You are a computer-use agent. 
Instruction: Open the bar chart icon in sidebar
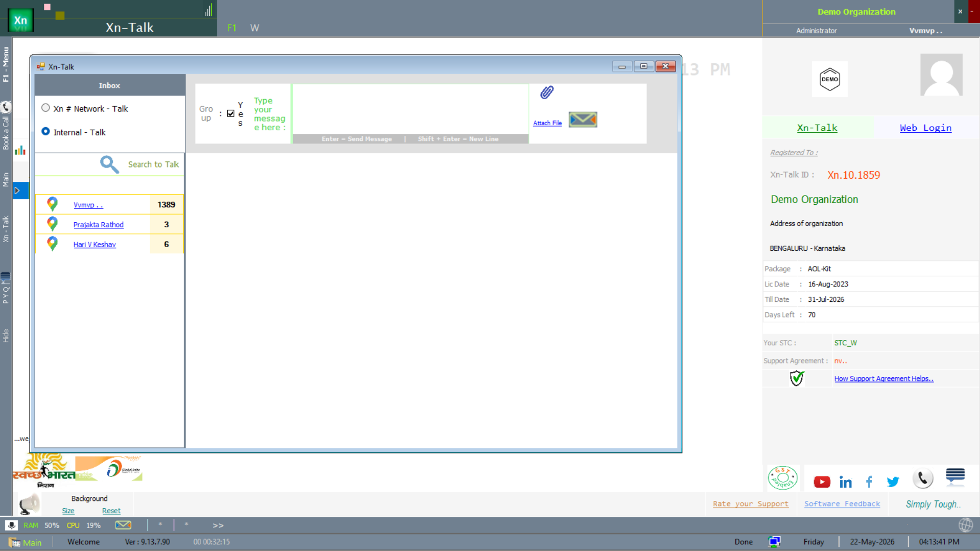click(20, 150)
